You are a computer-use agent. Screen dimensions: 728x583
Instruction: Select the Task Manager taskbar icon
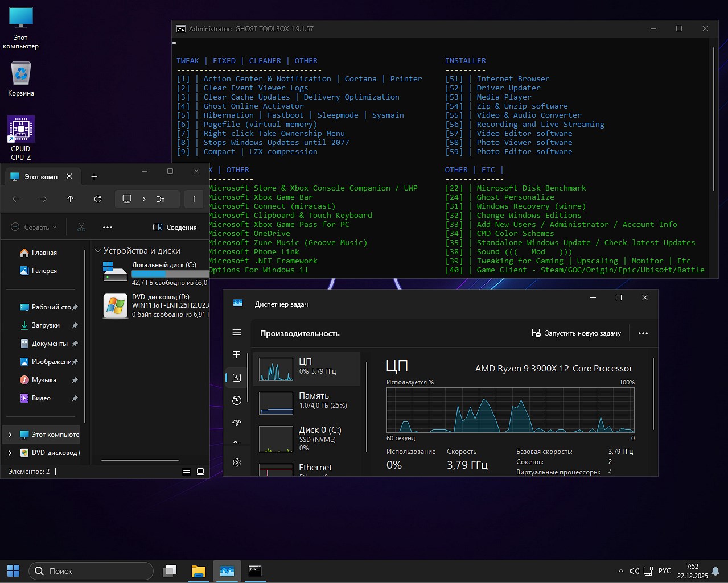tap(227, 570)
